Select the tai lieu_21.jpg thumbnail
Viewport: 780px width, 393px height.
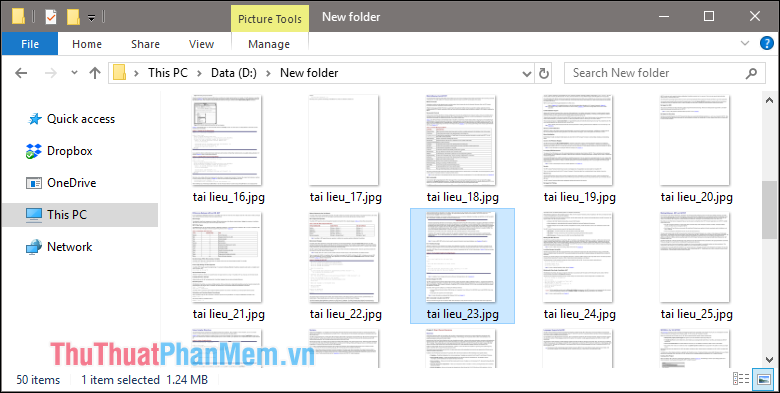point(227,257)
